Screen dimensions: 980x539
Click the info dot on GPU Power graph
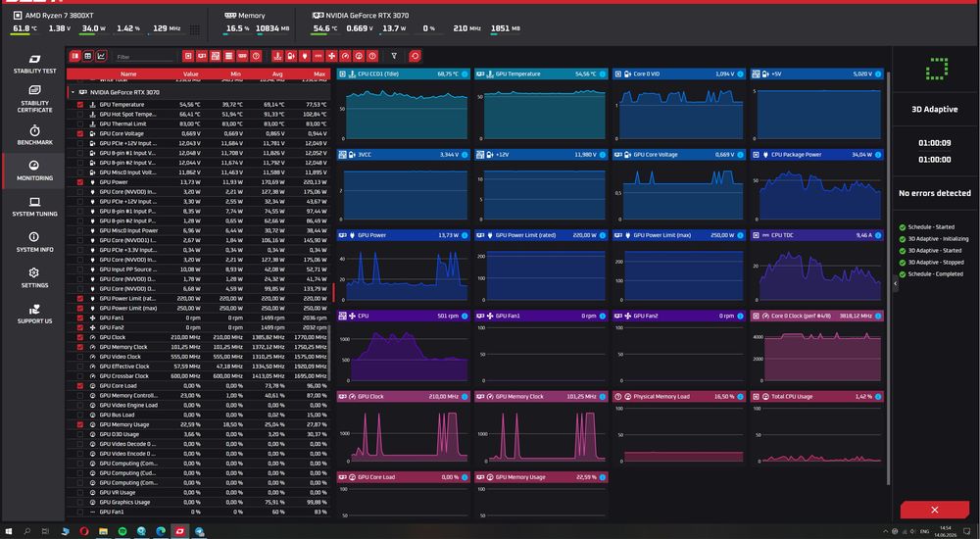coord(465,235)
